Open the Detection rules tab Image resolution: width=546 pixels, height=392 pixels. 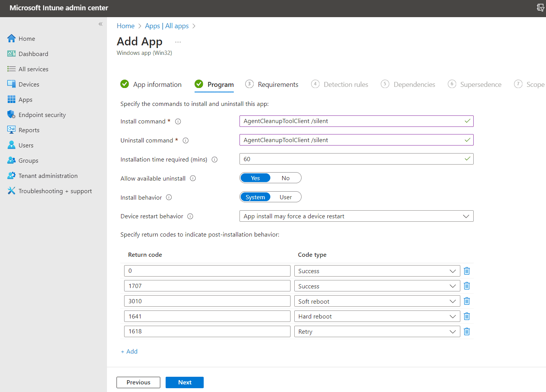pyautogui.click(x=346, y=84)
